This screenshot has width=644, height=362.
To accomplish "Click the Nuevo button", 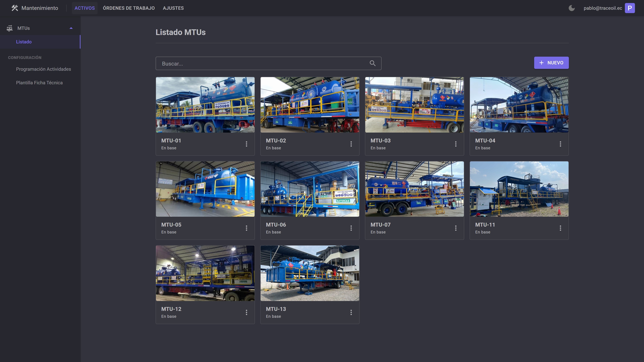I will pyautogui.click(x=551, y=63).
